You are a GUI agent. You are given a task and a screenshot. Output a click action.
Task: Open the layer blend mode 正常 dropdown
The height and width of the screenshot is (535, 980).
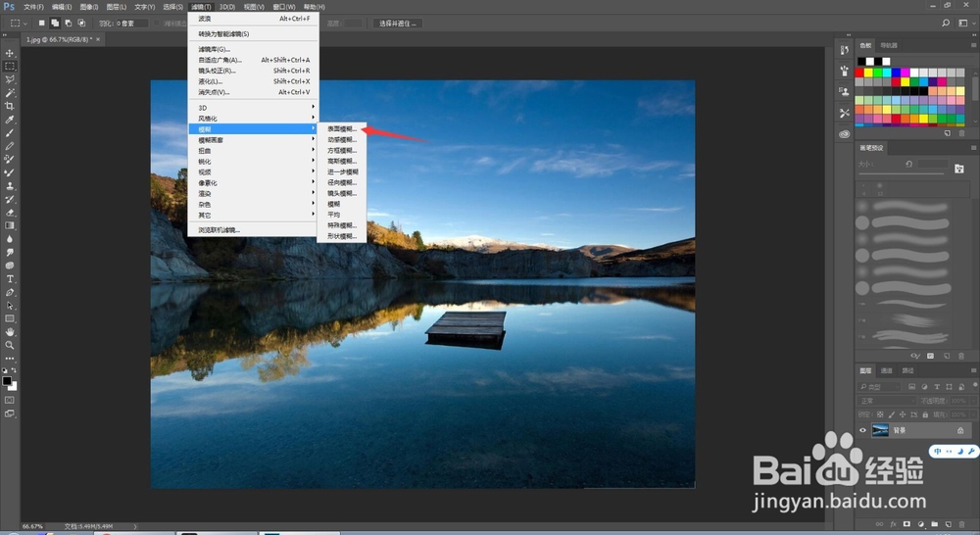pyautogui.click(x=886, y=401)
